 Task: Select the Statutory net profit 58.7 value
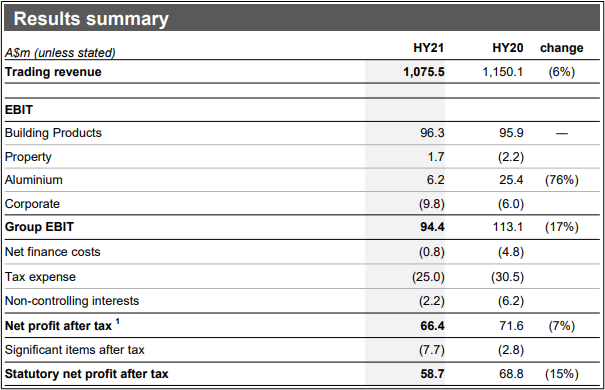[432, 374]
